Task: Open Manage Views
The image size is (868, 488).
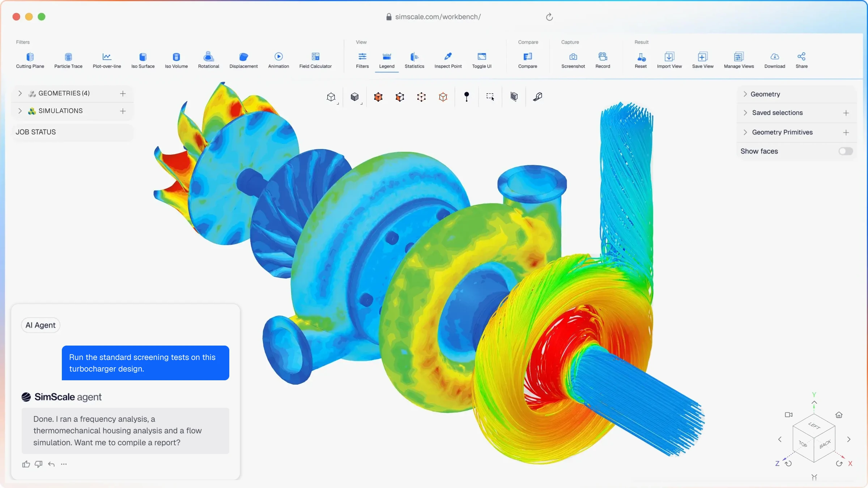Action: [739, 60]
